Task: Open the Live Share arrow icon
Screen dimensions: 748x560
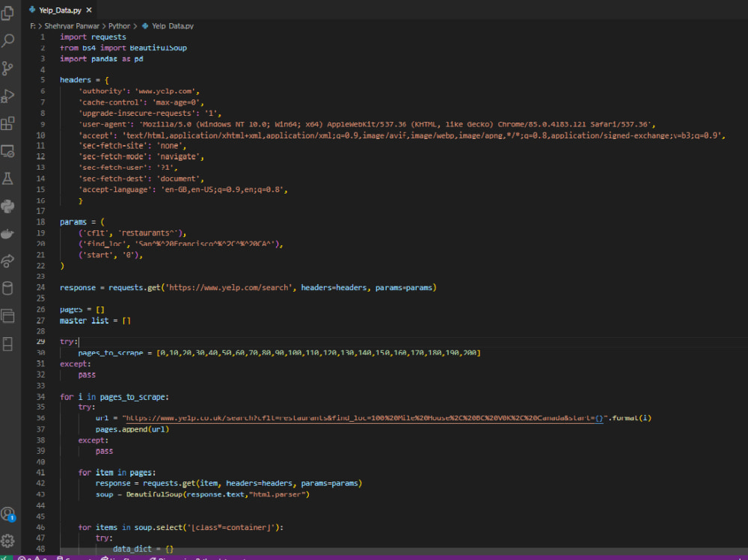Action: [7, 261]
